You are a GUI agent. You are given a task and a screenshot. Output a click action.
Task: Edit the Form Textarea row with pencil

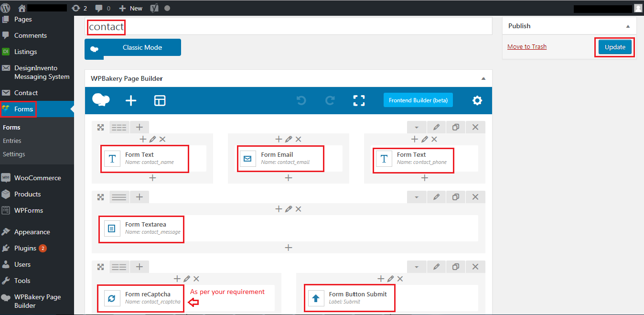(x=436, y=197)
